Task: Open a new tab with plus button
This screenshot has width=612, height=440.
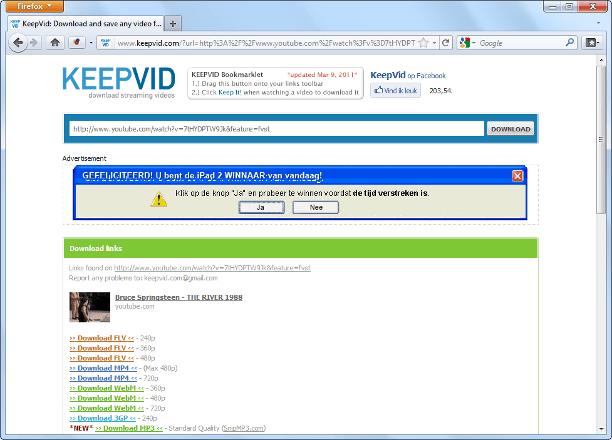Action: point(173,24)
